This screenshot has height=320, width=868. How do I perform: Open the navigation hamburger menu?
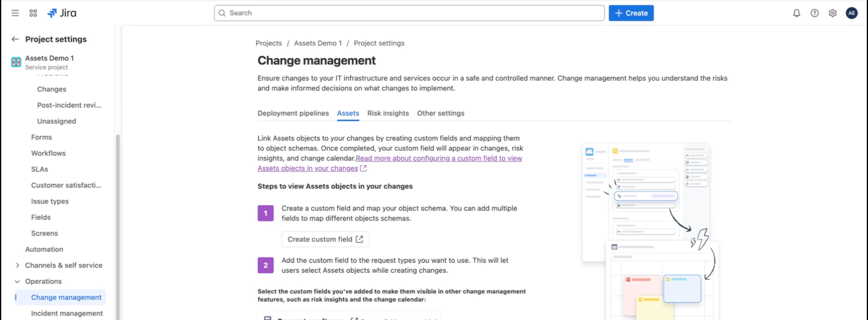[15, 13]
